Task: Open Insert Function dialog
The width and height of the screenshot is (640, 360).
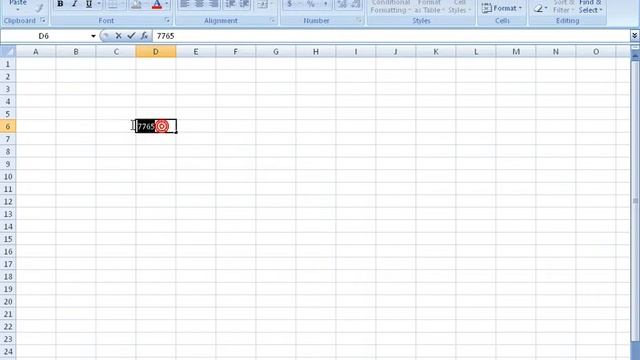Action: tap(144, 36)
